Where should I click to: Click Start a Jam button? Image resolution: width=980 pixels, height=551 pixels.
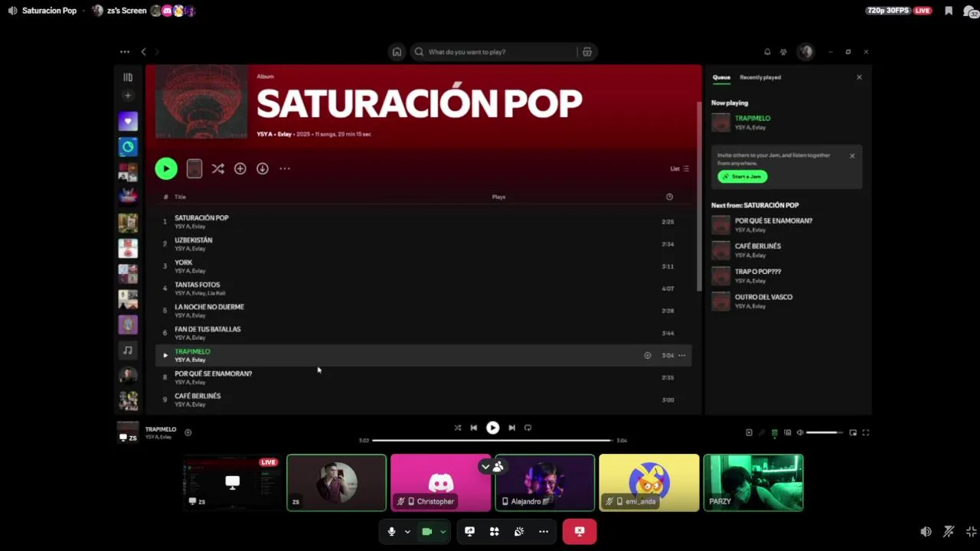pyautogui.click(x=743, y=177)
